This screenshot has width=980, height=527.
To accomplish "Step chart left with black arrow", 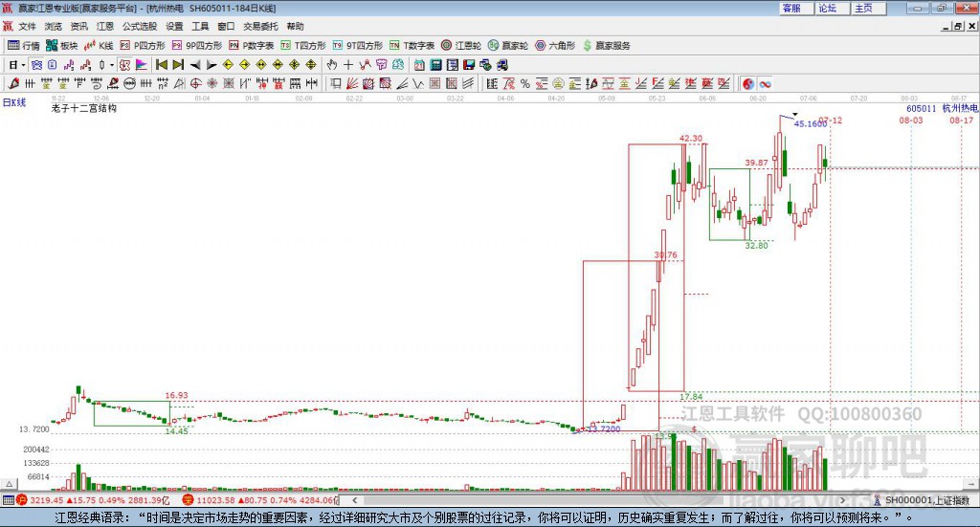I will [x=194, y=65].
